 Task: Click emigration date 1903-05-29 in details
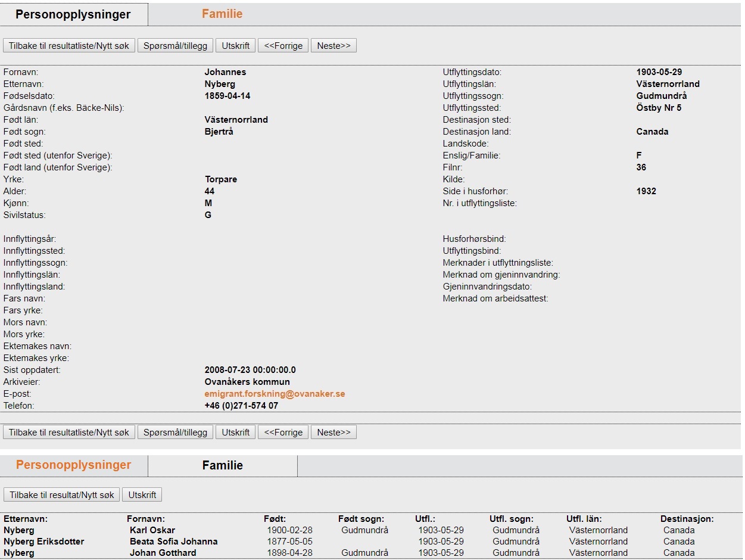tap(659, 72)
